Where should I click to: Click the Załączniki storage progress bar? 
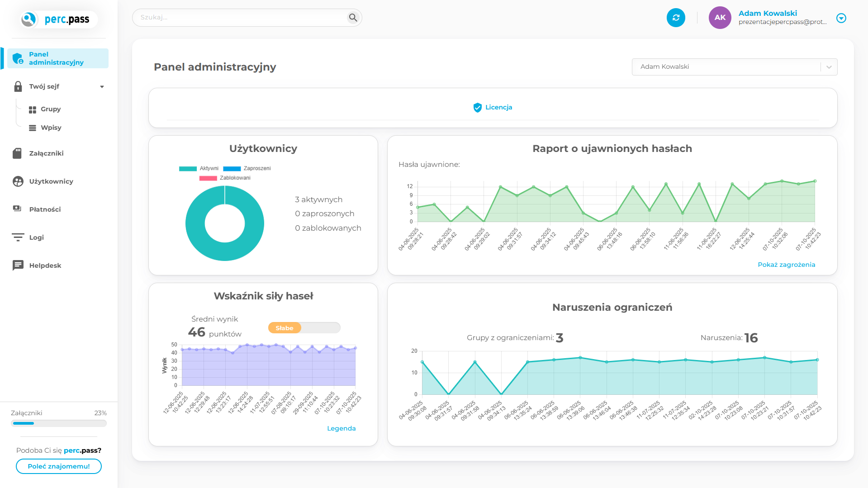59,423
